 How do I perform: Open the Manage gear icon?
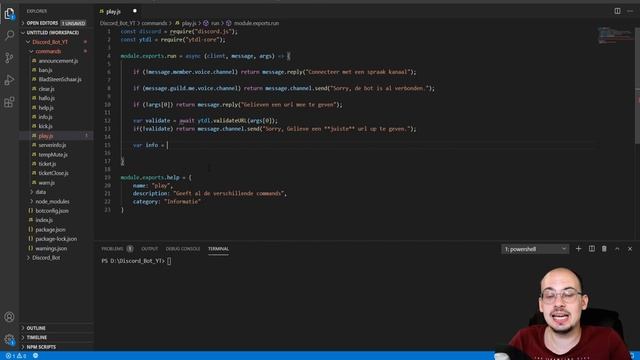(9, 339)
